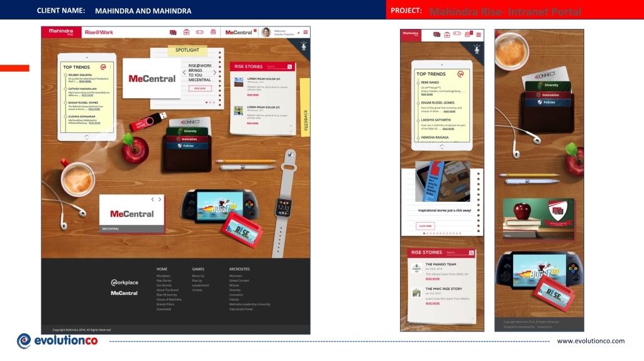644x361 pixels.
Task: Open Innovation card in desktop wallet
Action: coord(187,139)
